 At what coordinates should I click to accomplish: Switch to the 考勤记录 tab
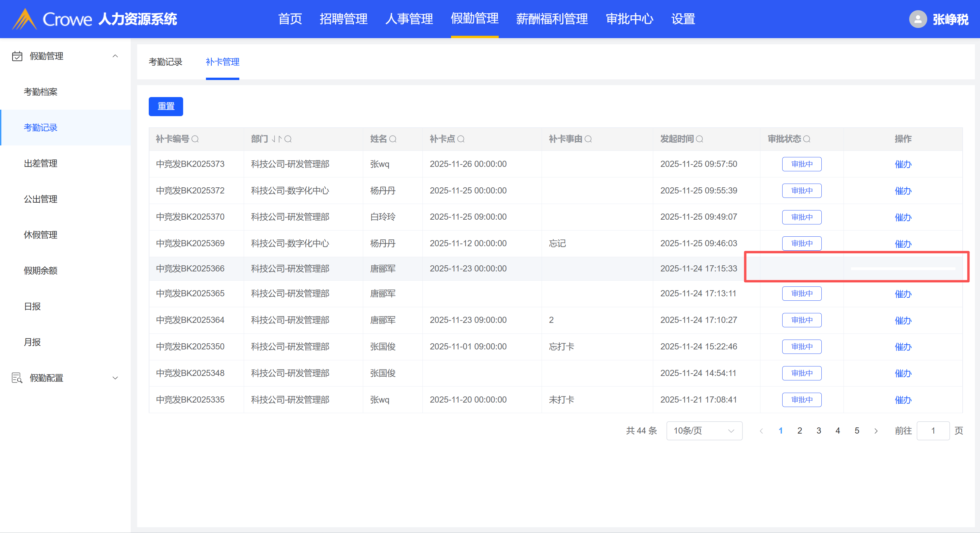165,62
